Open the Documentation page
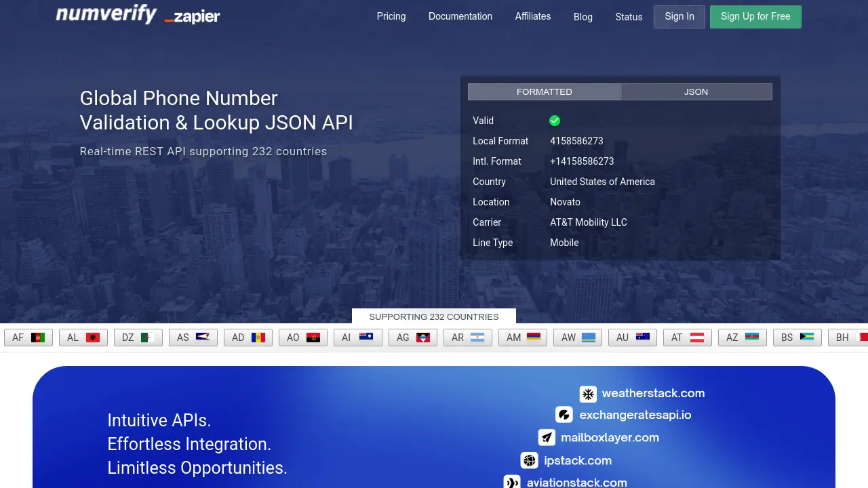Viewport: 868px width, 488px height. coord(460,16)
